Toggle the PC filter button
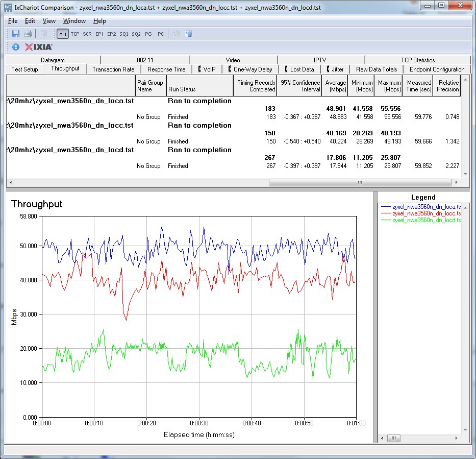 (x=161, y=34)
